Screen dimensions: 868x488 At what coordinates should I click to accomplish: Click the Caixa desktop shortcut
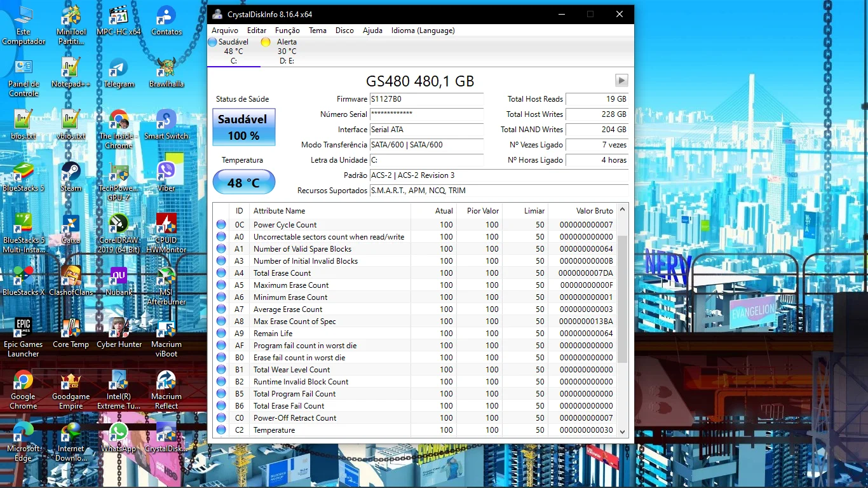point(71,229)
